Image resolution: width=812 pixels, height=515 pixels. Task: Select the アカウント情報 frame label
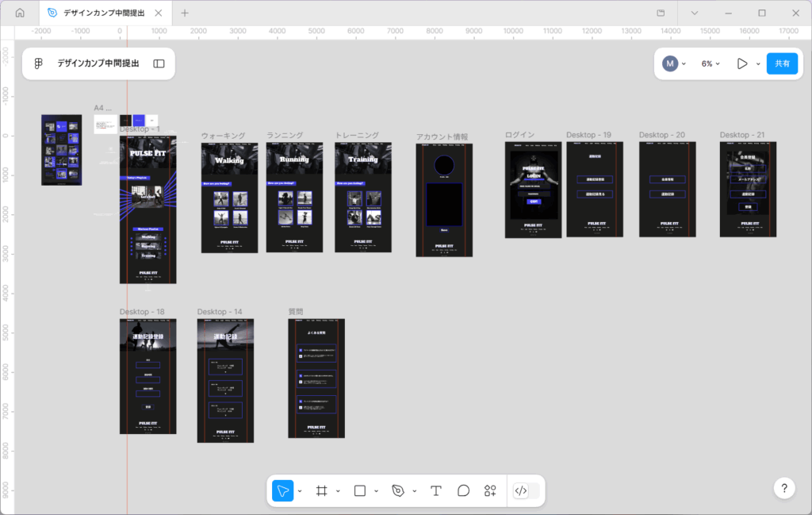click(442, 137)
